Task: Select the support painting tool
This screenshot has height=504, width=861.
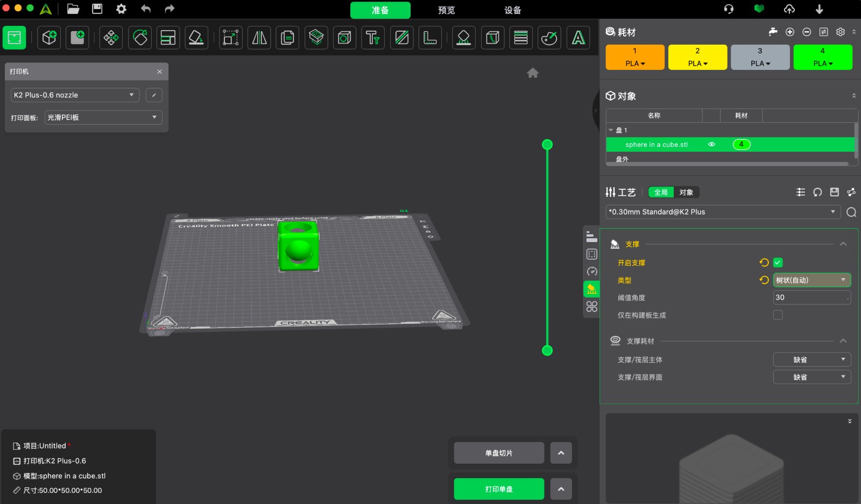Action: tap(464, 38)
